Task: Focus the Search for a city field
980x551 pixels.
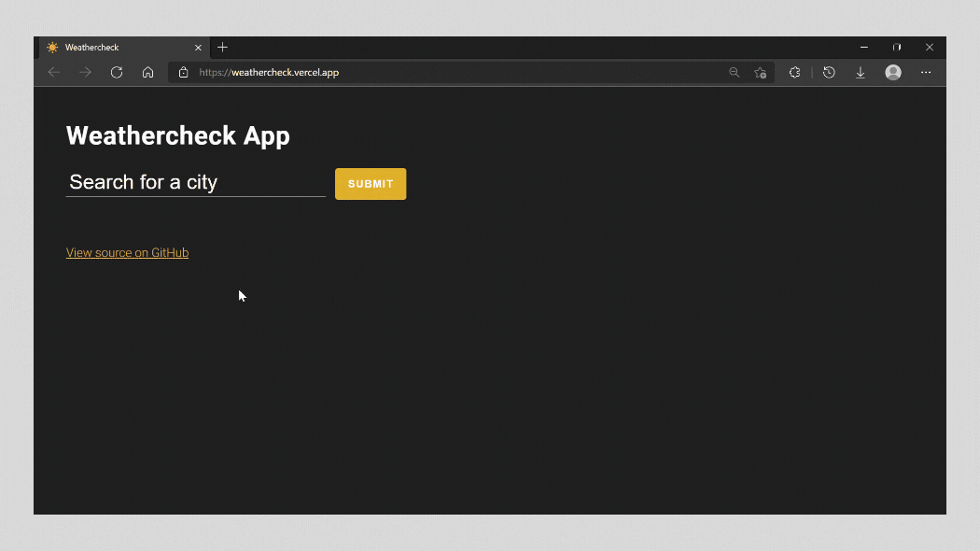Action: tap(196, 183)
